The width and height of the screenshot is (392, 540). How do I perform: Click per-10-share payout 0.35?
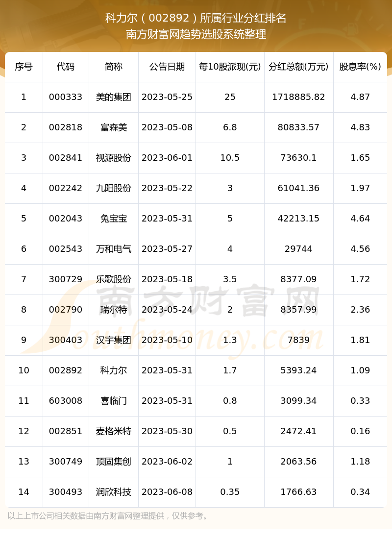pyautogui.click(x=230, y=492)
